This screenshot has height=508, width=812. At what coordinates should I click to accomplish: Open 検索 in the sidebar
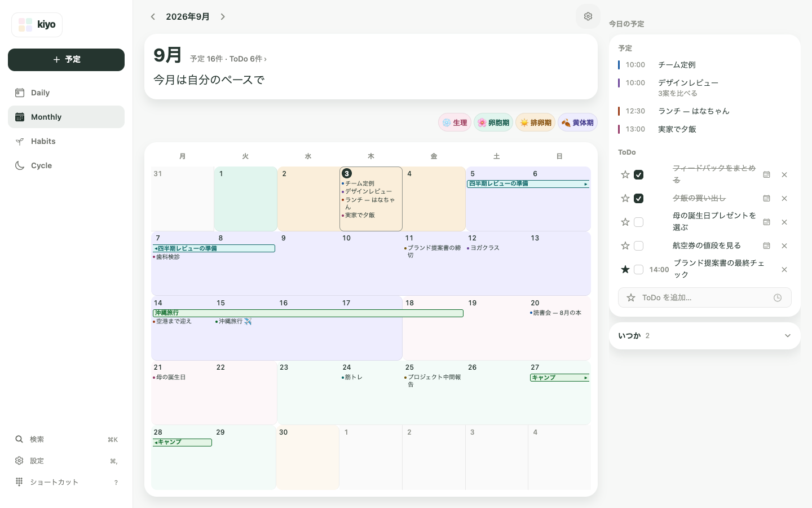tap(66, 439)
